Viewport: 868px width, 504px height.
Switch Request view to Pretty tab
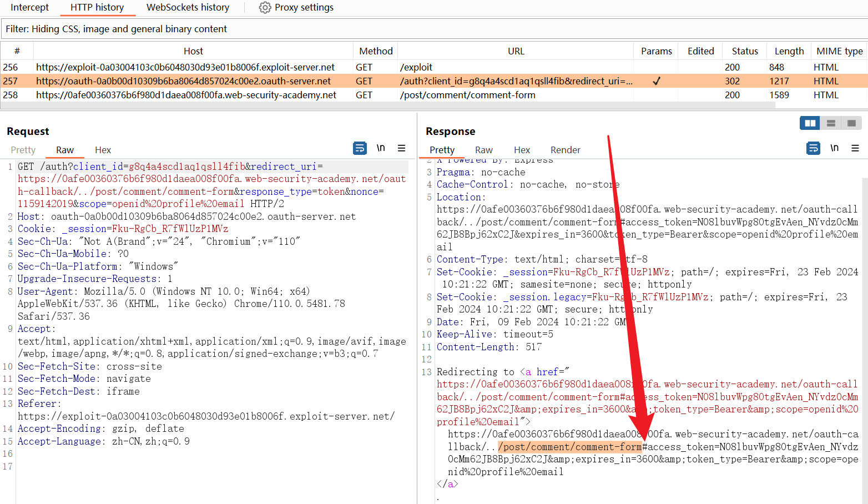(23, 150)
